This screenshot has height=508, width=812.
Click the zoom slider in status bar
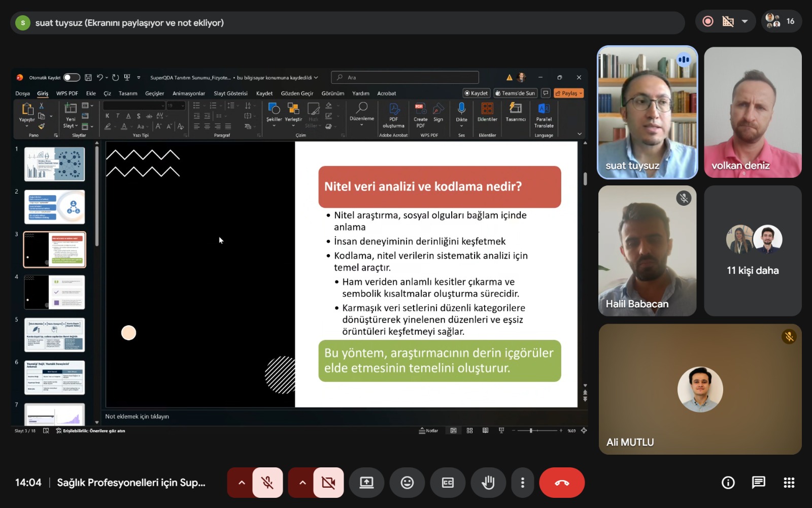(x=536, y=431)
